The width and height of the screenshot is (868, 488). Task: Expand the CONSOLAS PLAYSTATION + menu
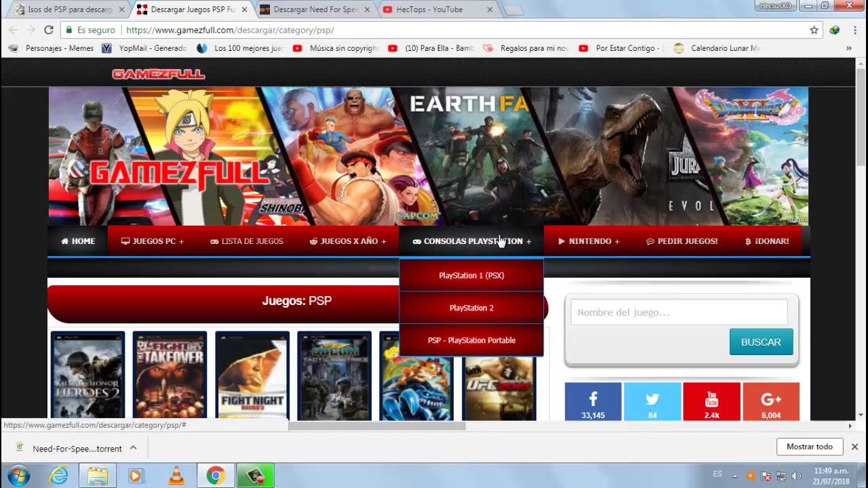(472, 241)
